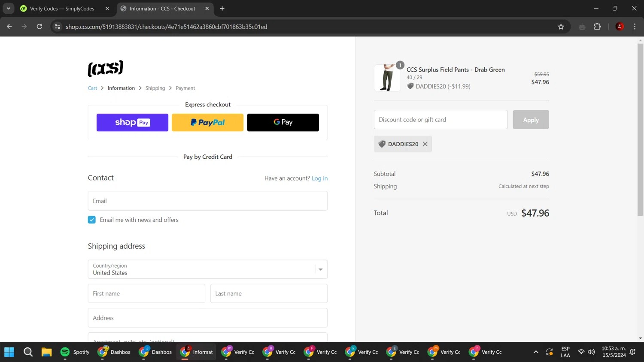
Task: Open Windows taskbar search
Action: [28, 352]
